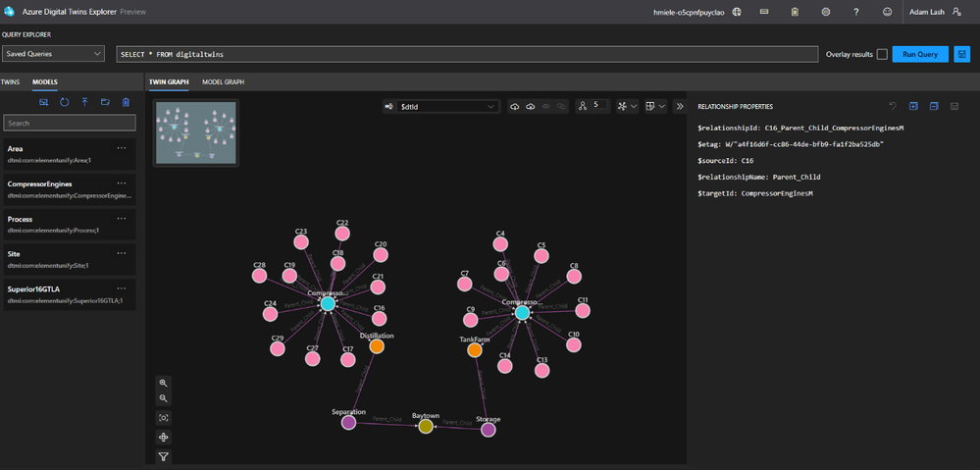Screen dimensions: 980x470
Task: Open the $dtId display property dropdown
Action: coord(448,107)
